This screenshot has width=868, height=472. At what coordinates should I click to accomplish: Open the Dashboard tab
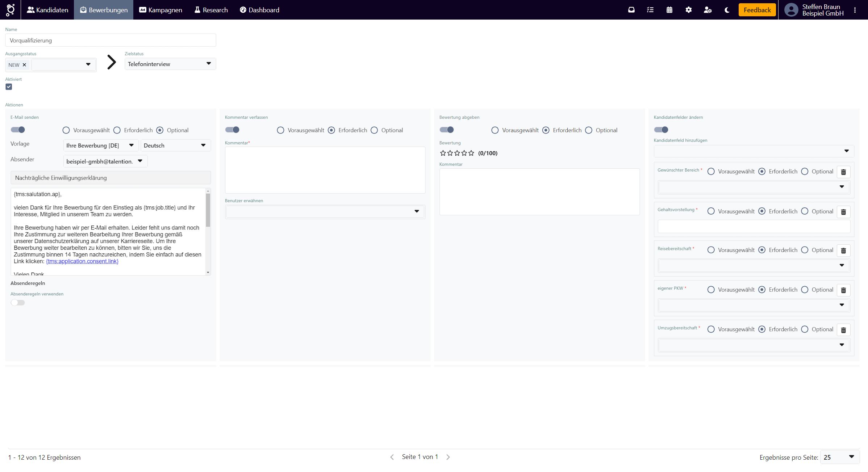click(x=259, y=10)
